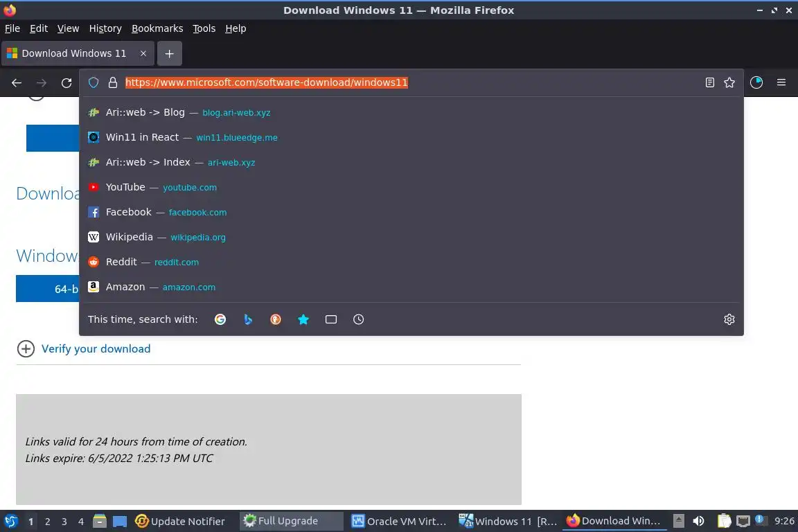Open removable media eject tray icon
The height and width of the screenshot is (532, 798).
678,521
